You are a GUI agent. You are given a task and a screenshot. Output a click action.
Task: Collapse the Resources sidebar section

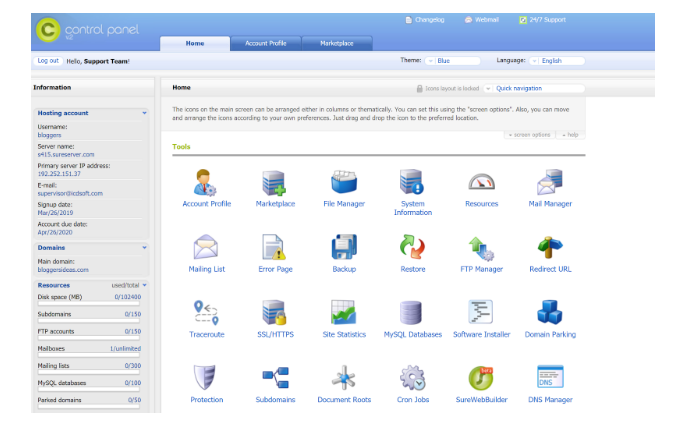144,285
